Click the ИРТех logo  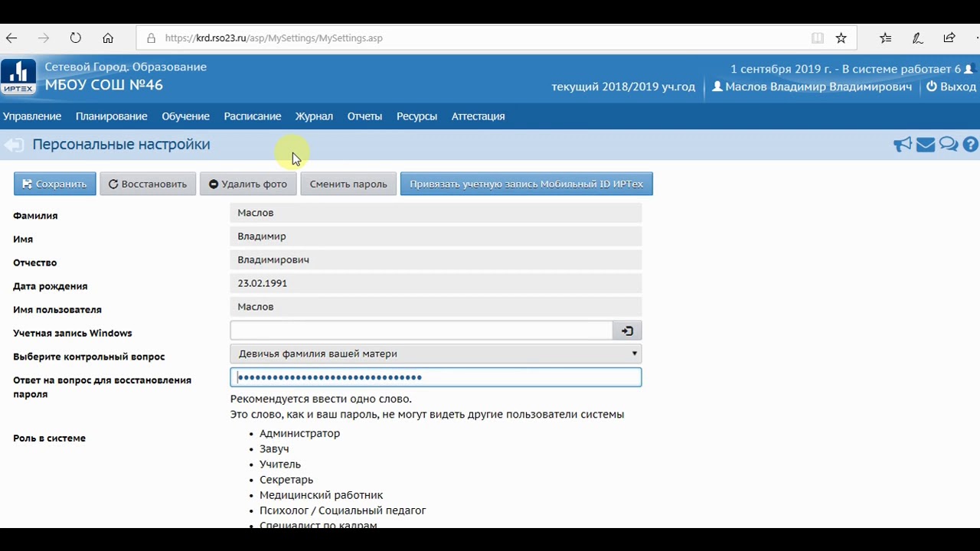[18, 77]
